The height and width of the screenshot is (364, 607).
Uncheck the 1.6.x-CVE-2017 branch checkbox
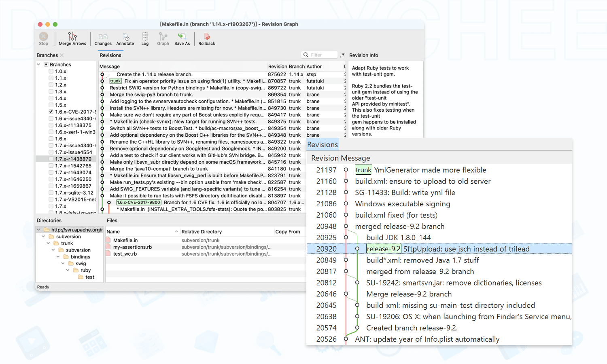click(x=51, y=112)
